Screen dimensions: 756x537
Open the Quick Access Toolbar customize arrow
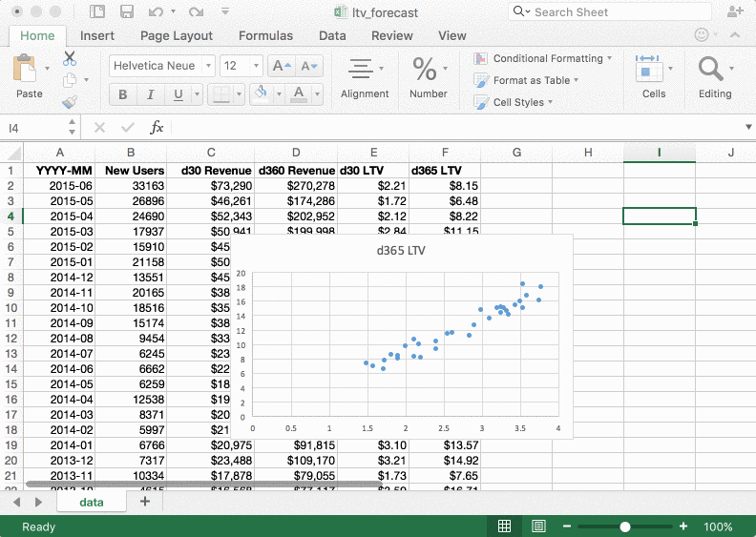pyautogui.click(x=224, y=11)
